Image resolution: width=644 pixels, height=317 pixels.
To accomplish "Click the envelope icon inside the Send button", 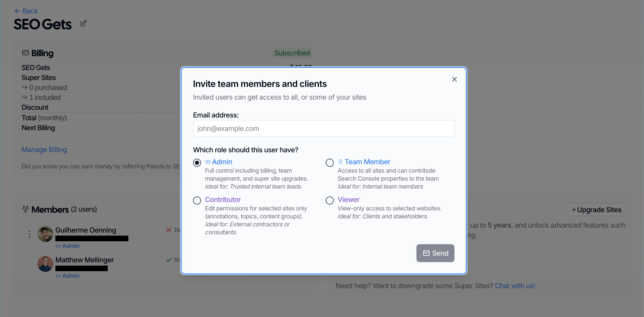I will click(426, 253).
